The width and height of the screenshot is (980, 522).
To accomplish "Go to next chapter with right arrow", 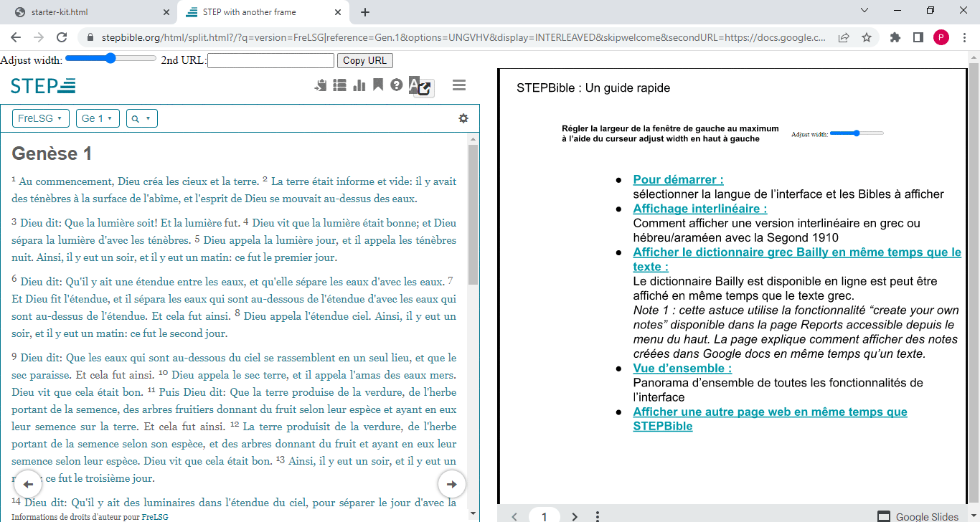I will [x=451, y=484].
